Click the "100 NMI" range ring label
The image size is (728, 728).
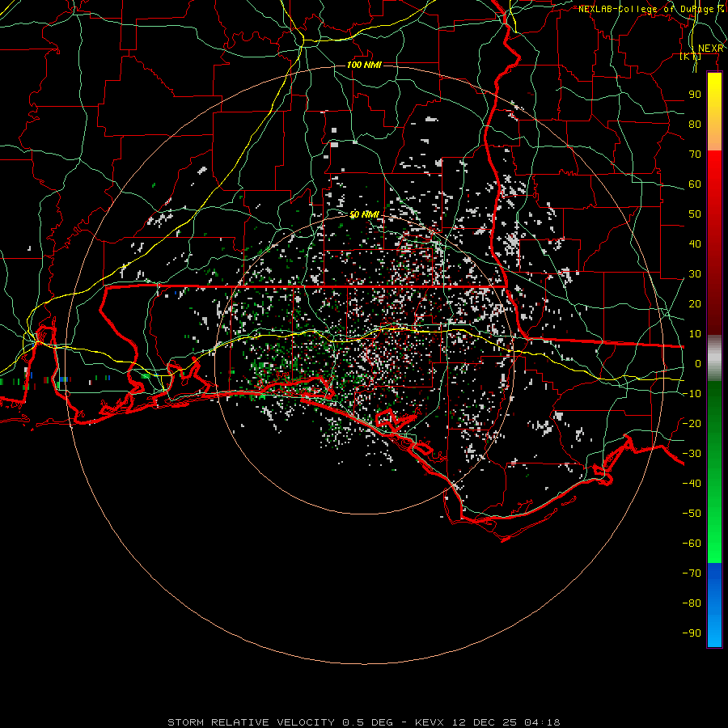click(364, 65)
